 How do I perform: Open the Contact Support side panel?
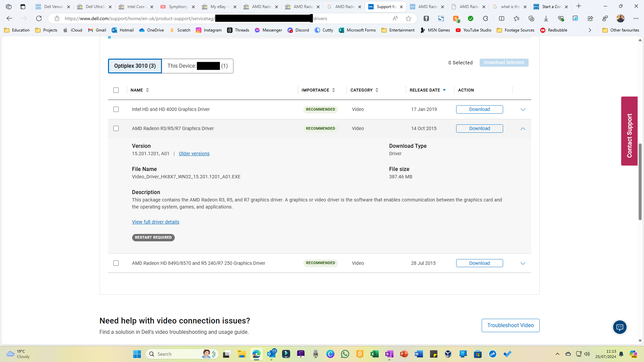point(629,131)
